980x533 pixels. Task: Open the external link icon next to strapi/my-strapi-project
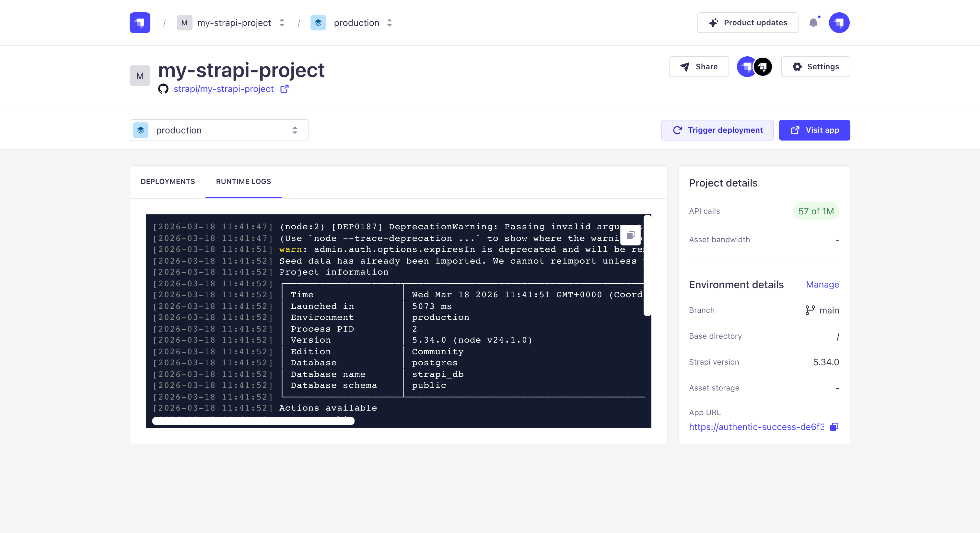[284, 89]
